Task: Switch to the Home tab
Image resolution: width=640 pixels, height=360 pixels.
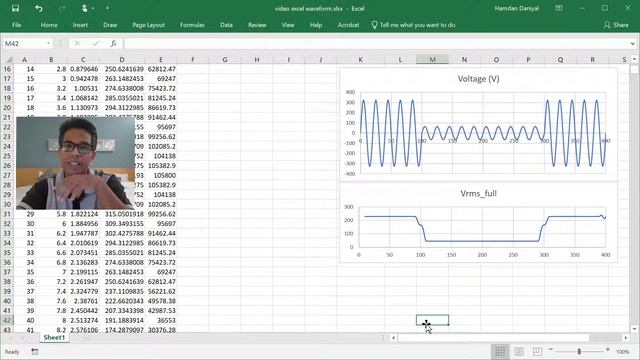Action: (49, 25)
